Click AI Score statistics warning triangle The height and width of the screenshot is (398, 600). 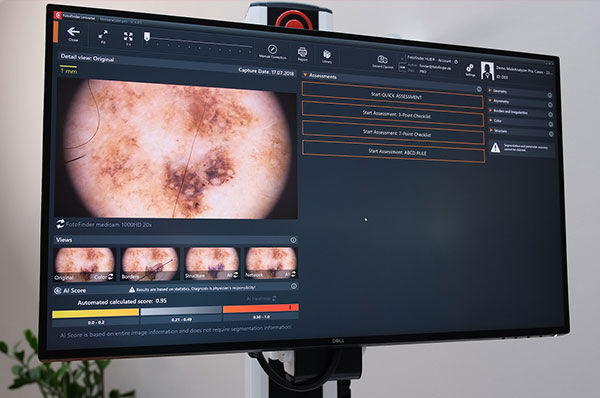click(132, 290)
